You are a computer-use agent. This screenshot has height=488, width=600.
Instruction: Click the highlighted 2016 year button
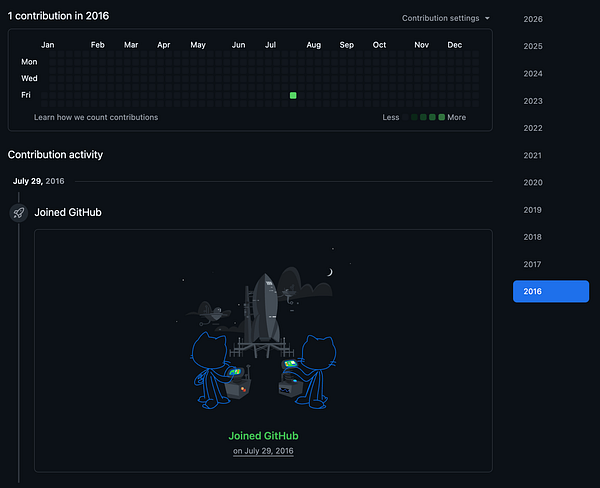click(x=551, y=291)
